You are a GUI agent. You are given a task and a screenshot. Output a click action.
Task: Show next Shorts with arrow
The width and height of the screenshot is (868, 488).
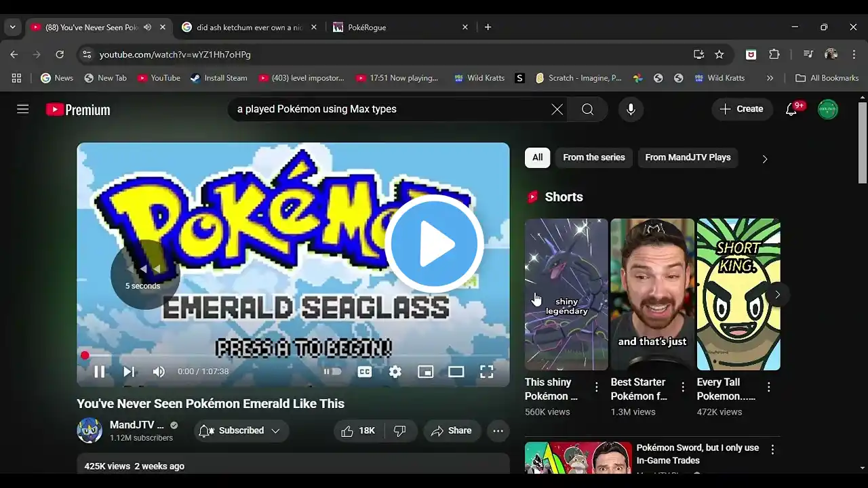777,295
